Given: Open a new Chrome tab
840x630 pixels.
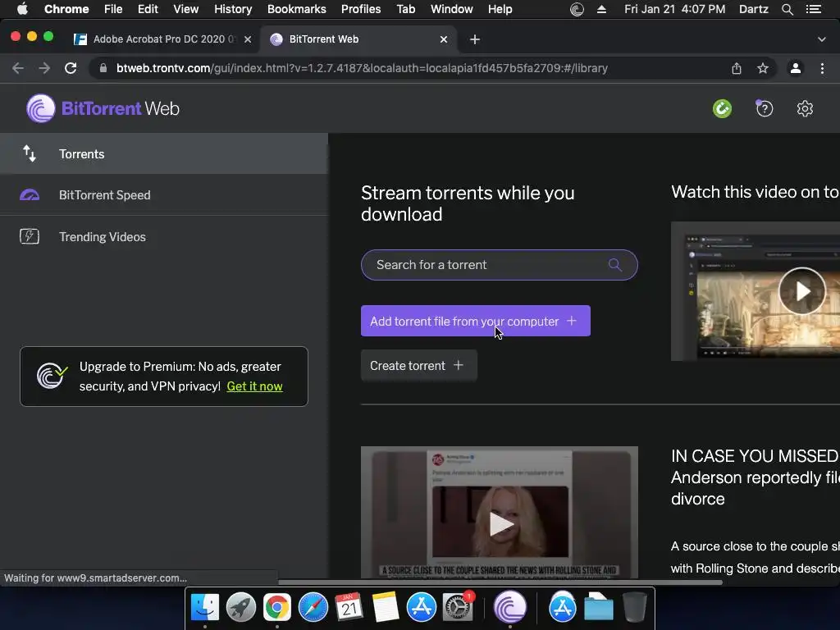Looking at the screenshot, I should click(475, 39).
